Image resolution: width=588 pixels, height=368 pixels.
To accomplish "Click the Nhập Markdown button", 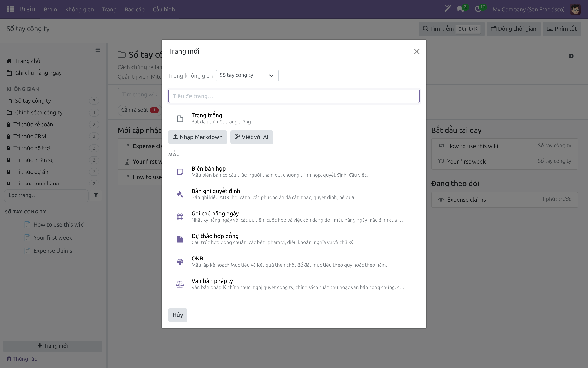I will (198, 137).
